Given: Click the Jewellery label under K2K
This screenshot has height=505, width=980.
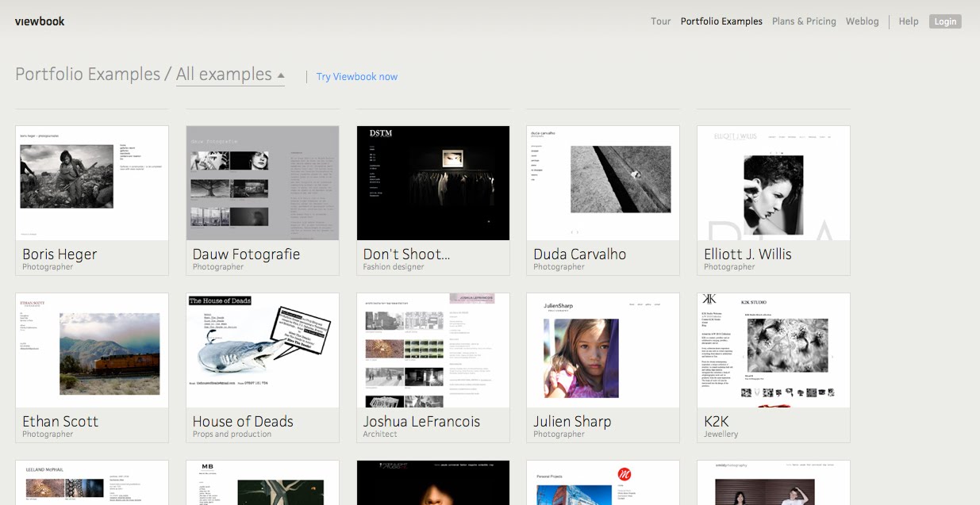Looking at the screenshot, I should (x=721, y=434).
